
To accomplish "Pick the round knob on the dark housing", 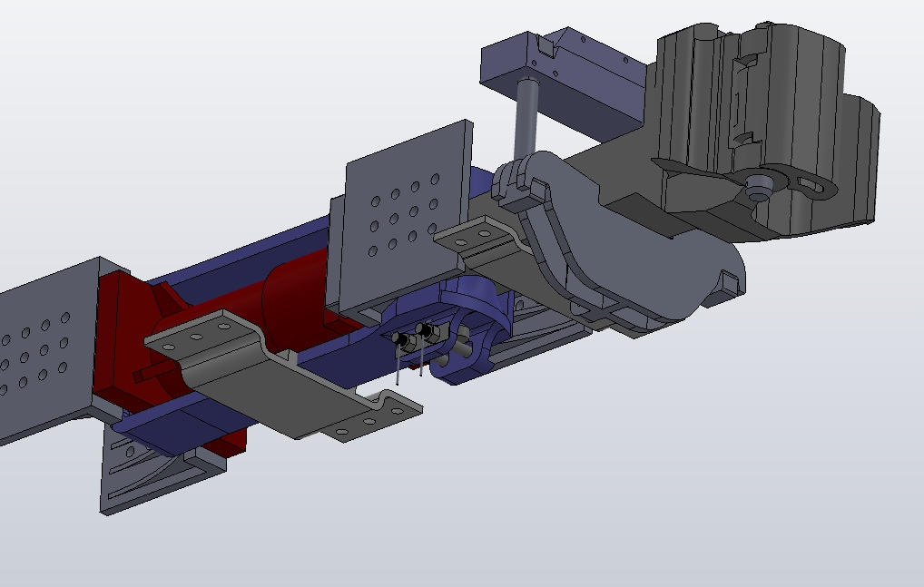I will [x=759, y=187].
